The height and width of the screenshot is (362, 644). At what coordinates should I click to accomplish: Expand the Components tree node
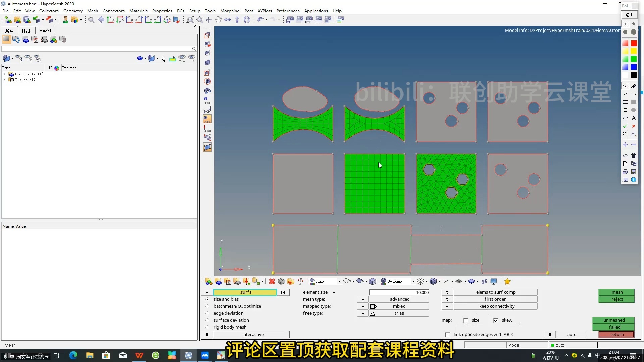(x=5, y=74)
